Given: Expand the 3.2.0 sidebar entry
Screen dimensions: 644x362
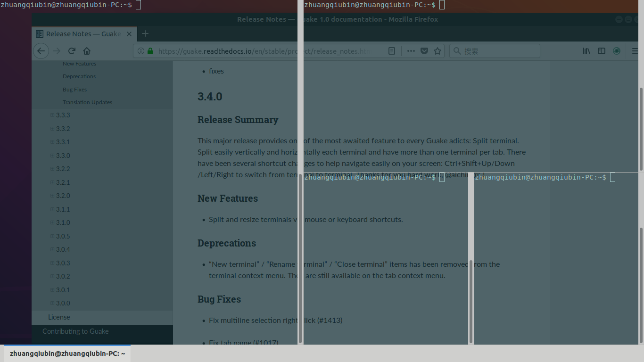Looking at the screenshot, I should pyautogui.click(x=52, y=196).
